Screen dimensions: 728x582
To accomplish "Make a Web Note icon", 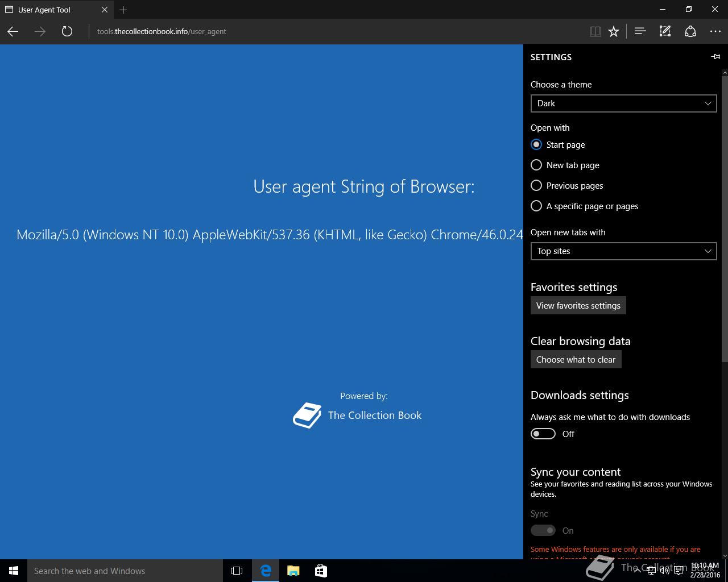I will pos(665,31).
